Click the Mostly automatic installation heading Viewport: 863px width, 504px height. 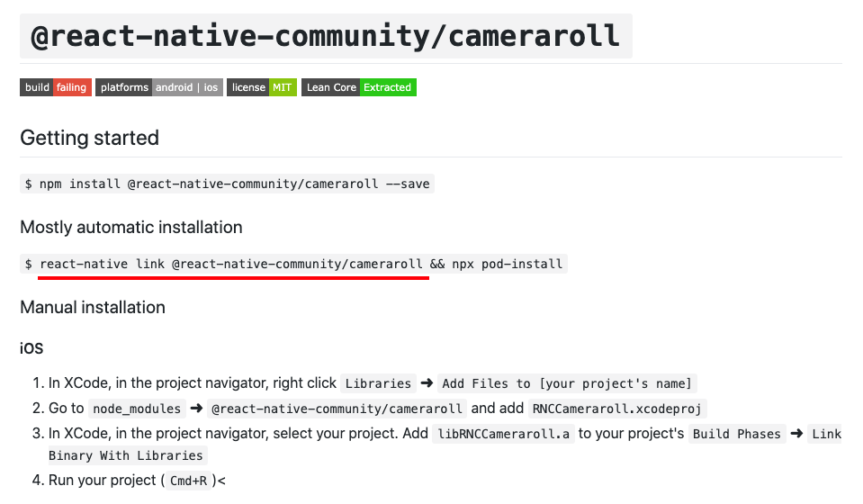[131, 227]
